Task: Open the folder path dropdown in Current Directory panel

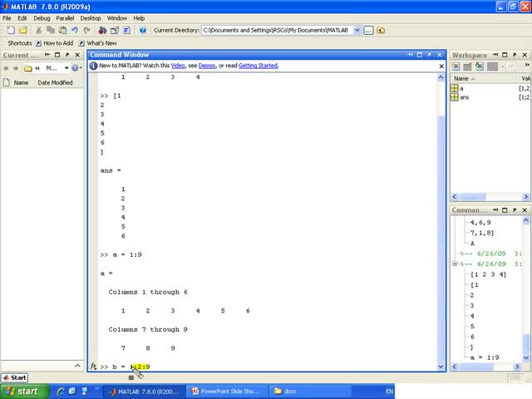Action: 66,68
